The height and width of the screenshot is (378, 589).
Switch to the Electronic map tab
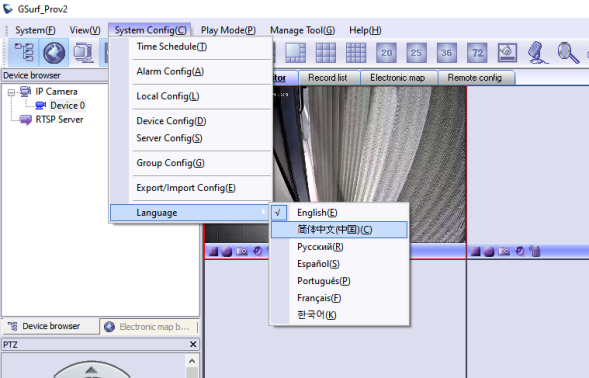398,78
